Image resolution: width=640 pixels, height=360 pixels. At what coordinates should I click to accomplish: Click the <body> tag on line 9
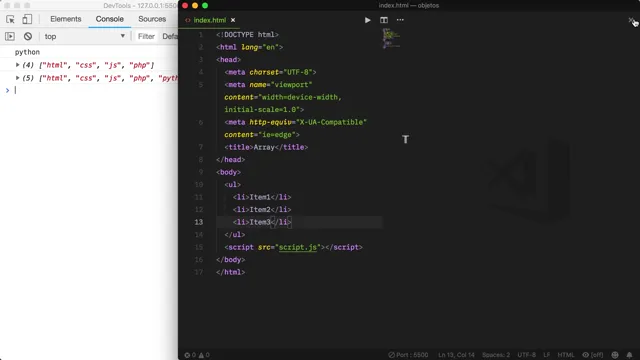[x=229, y=172]
